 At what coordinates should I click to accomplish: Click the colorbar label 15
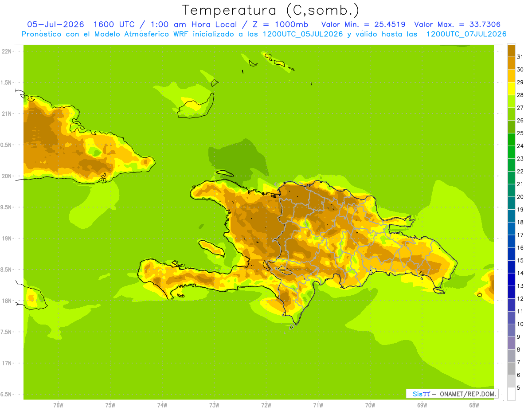pos(520,260)
